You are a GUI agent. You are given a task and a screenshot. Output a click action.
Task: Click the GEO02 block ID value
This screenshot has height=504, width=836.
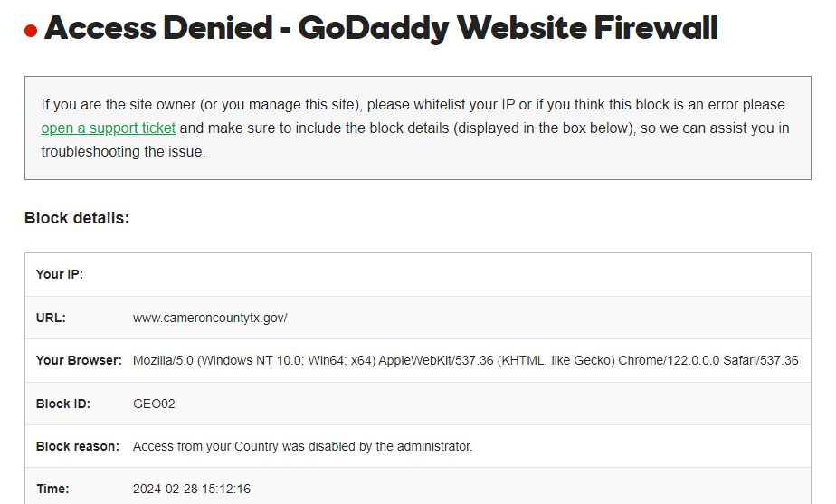coord(154,404)
